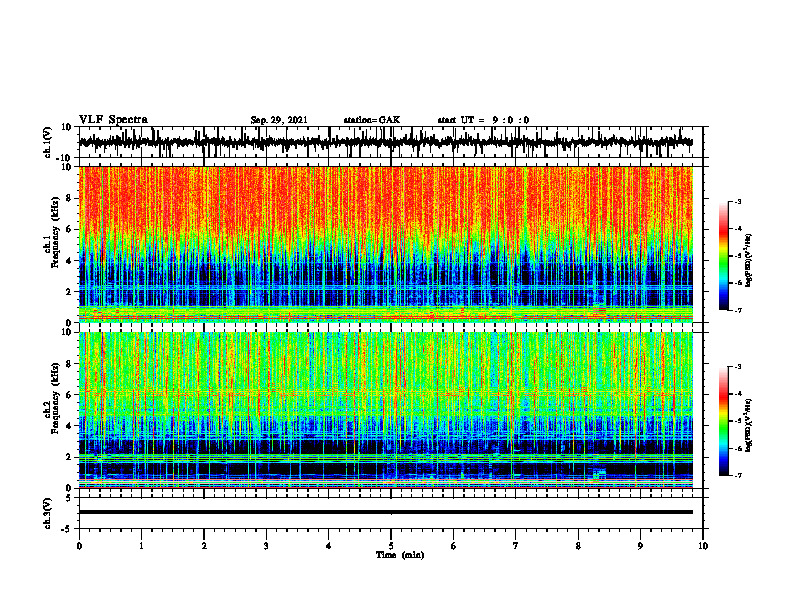Click the ch.2 color scale bar
792x612 pixels.
[x=724, y=421]
